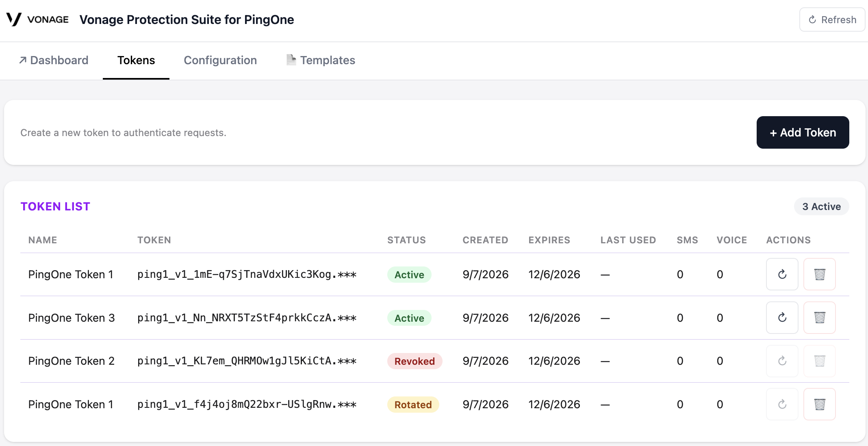Open the Templates tab
The height and width of the screenshot is (446, 868).
(x=321, y=60)
